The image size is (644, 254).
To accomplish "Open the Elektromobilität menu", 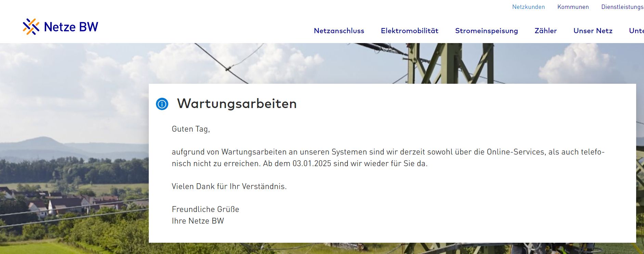I will pyautogui.click(x=410, y=31).
